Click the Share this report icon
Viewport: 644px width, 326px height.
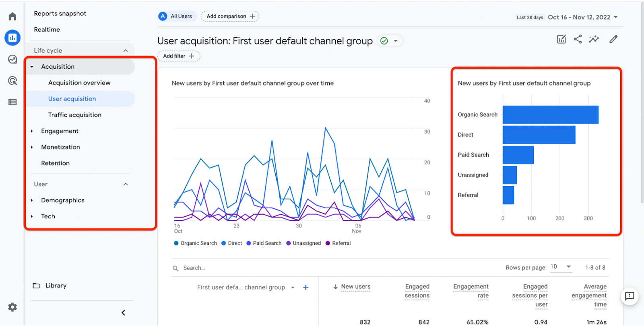[578, 39]
